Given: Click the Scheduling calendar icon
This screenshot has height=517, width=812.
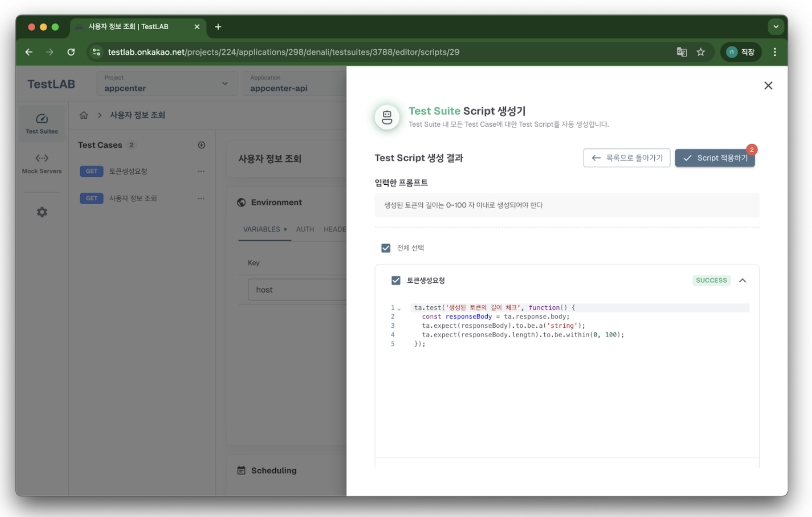Looking at the screenshot, I should pos(241,470).
